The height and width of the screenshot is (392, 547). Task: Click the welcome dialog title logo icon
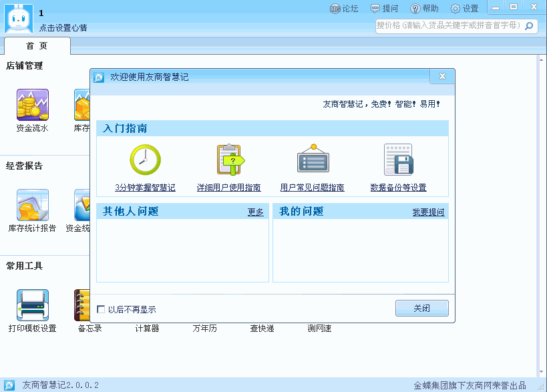(x=99, y=77)
